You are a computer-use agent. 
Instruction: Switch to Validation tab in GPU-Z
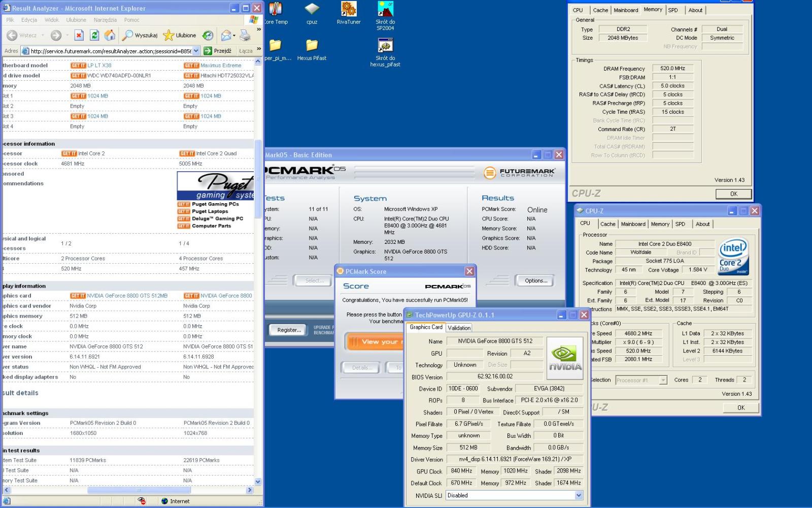point(459,328)
